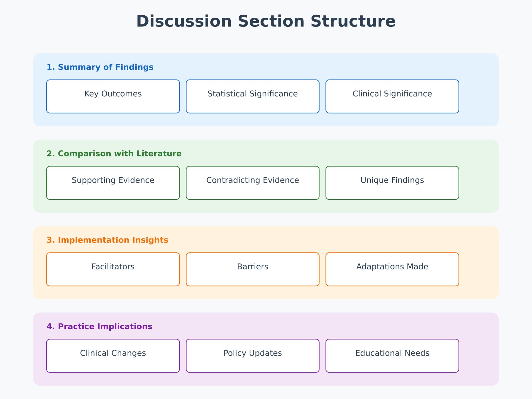Click the Facilitators box
Viewport: 532px width, 399px height.
(x=113, y=269)
